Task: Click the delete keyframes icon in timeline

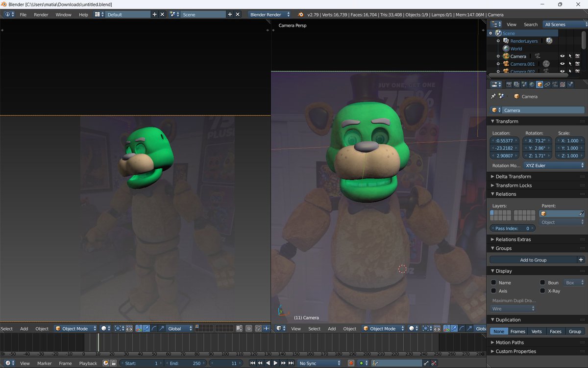Action: (434, 363)
